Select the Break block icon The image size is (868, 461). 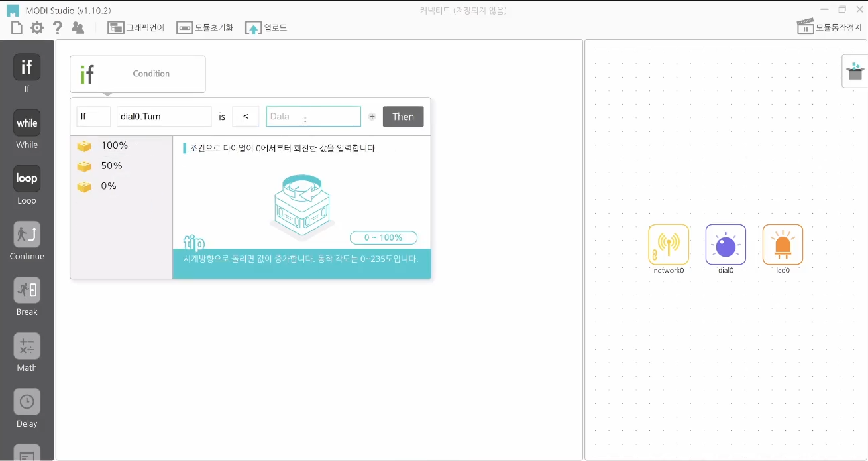[27, 290]
